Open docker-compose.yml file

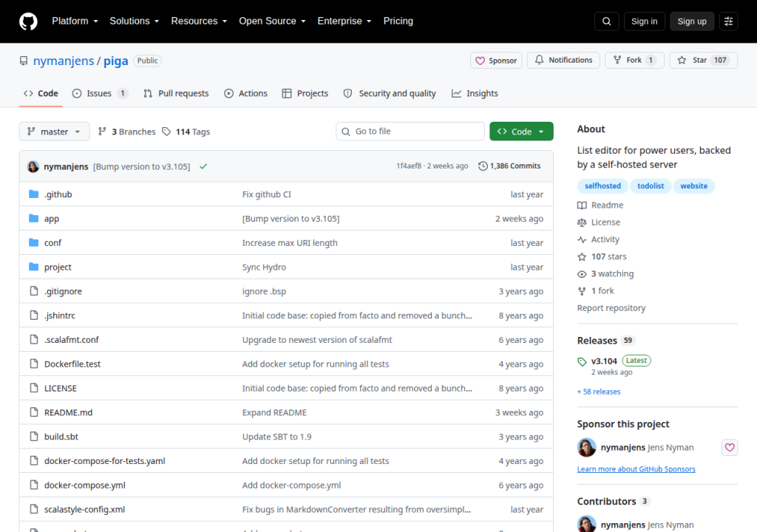click(x=84, y=485)
